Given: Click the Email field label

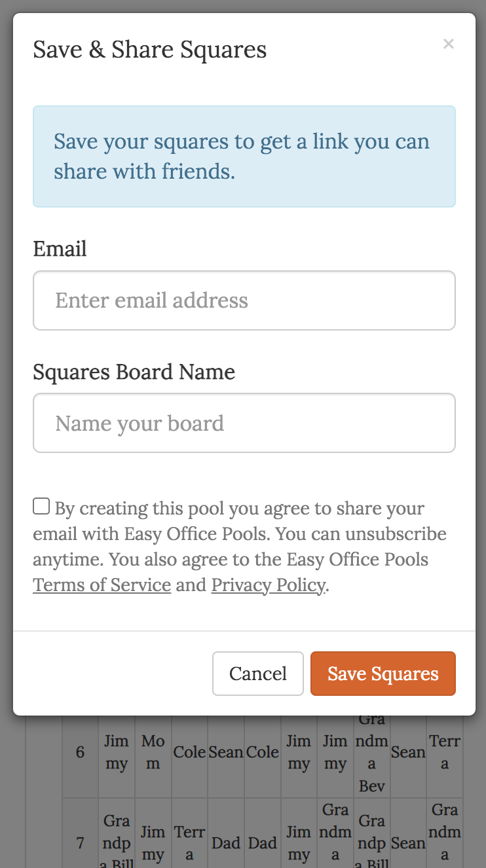Looking at the screenshot, I should (x=60, y=249).
